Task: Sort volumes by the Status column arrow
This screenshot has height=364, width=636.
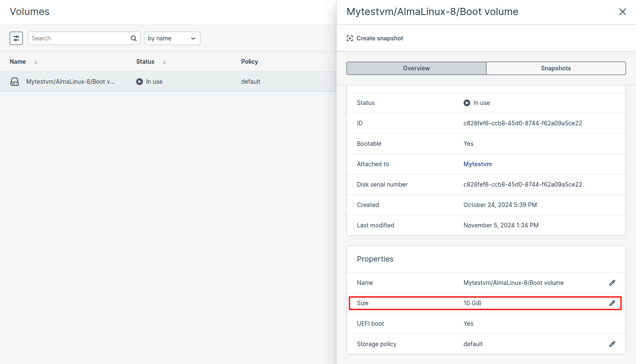Action: tap(165, 62)
